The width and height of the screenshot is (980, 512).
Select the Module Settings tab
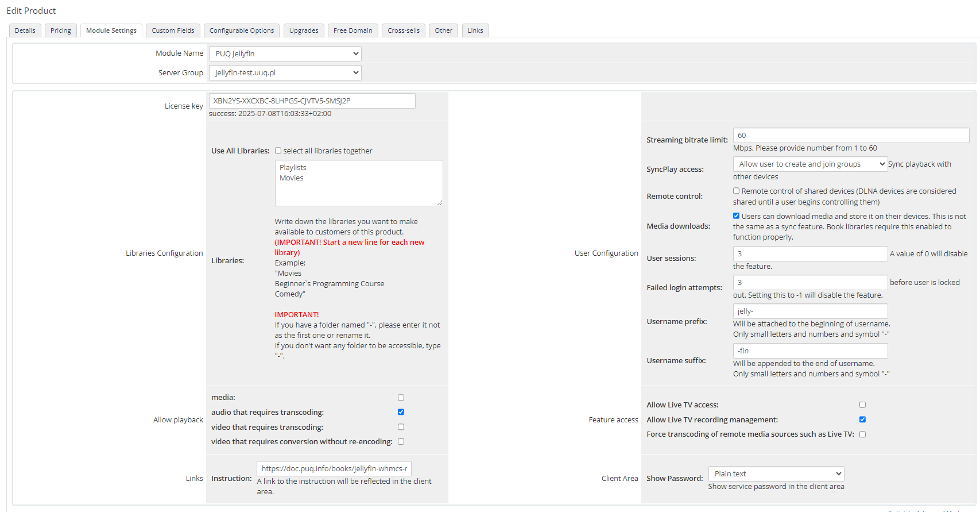coord(111,30)
